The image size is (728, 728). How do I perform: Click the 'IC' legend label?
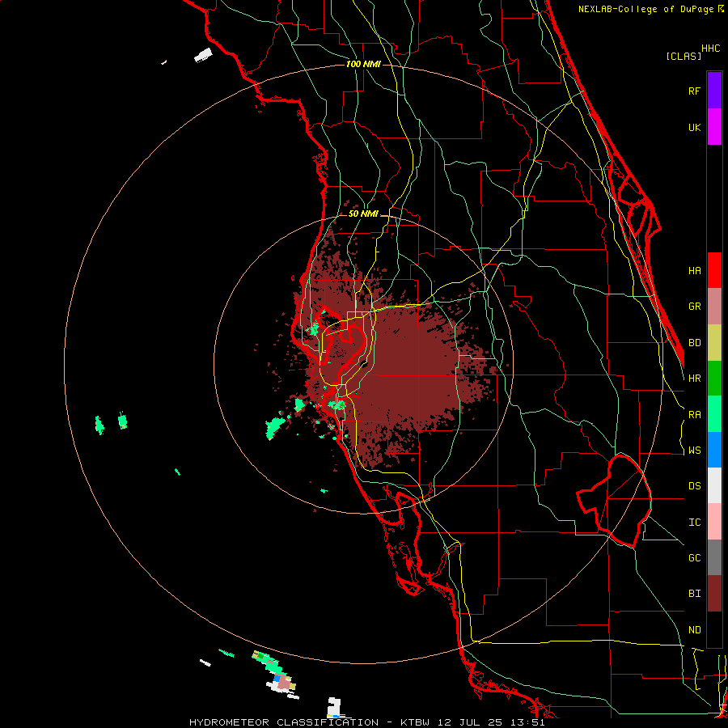[x=694, y=523]
